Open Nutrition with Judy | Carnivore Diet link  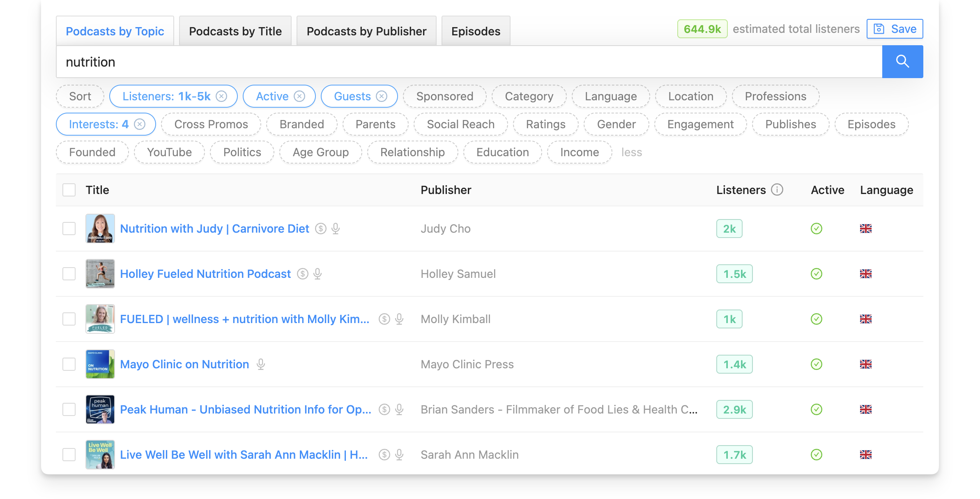[214, 229]
